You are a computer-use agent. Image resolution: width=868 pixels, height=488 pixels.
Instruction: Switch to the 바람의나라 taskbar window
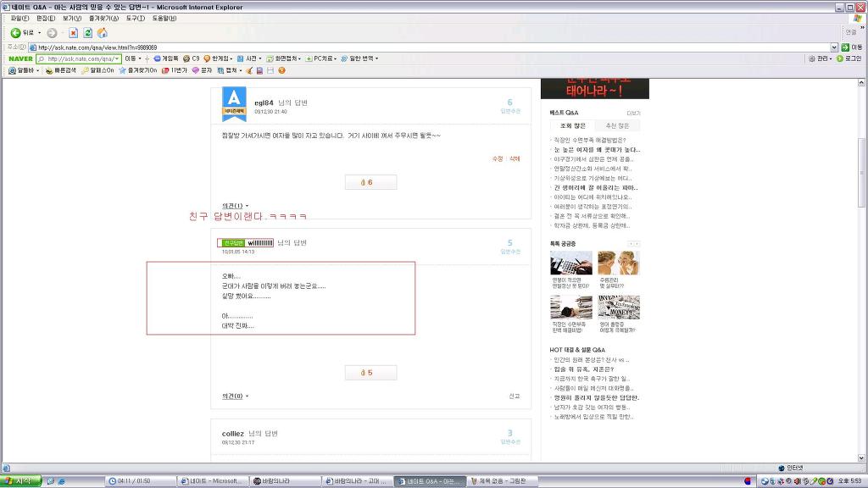285,481
